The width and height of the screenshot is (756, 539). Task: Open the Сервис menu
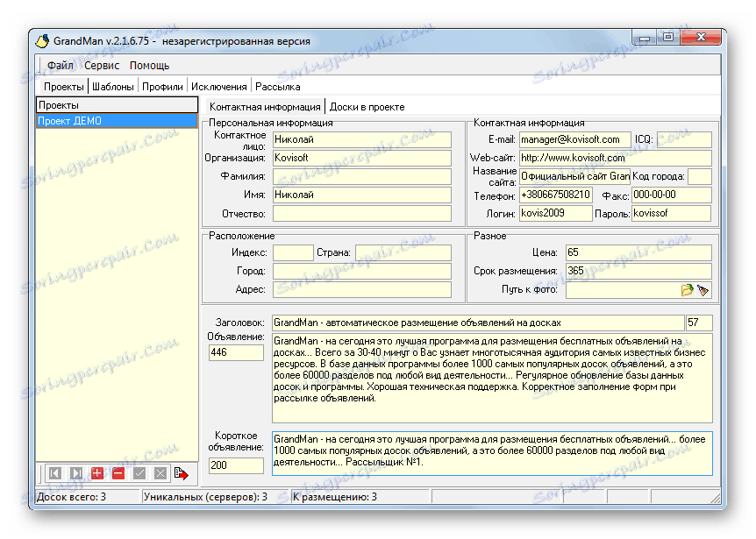click(102, 66)
